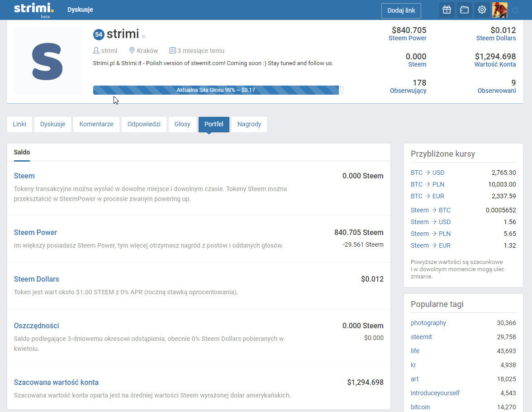Click the 30,366 photography count

point(506,323)
